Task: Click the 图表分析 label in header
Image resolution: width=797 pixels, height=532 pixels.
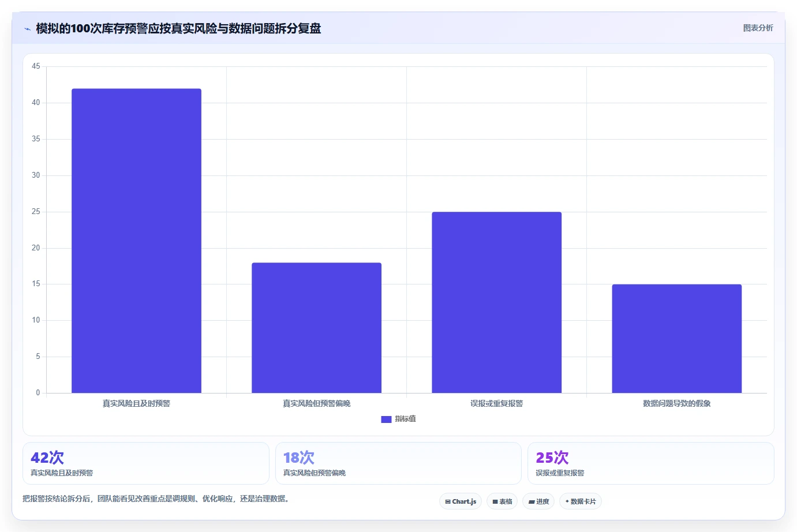Action: tap(758, 28)
